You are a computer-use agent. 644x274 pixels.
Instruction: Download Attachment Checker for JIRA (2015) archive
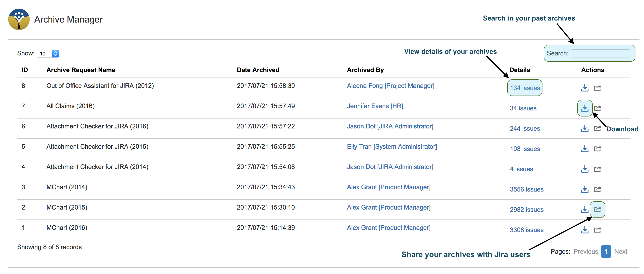[584, 149]
